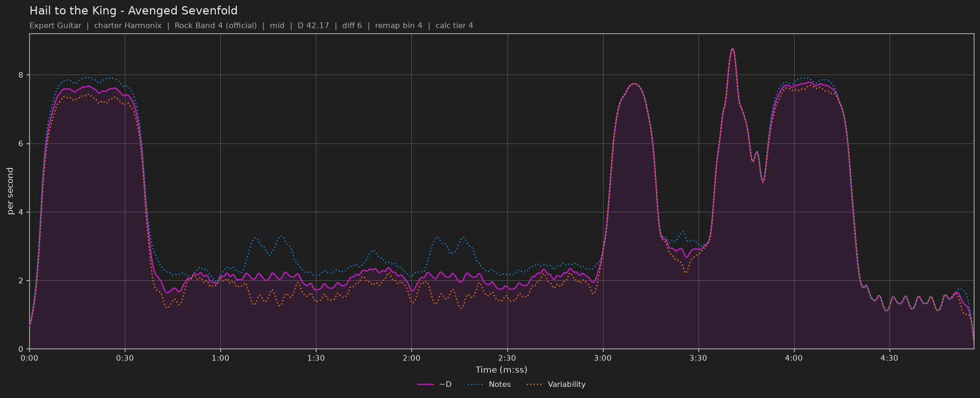980x398 pixels.
Task: Click the '1:30' time tick label
Action: [316, 358]
